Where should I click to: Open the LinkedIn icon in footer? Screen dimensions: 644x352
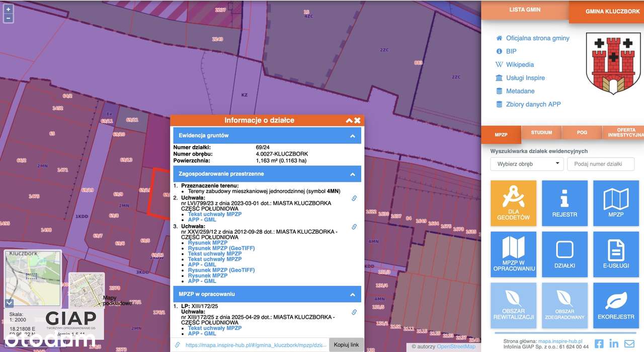coord(614,344)
